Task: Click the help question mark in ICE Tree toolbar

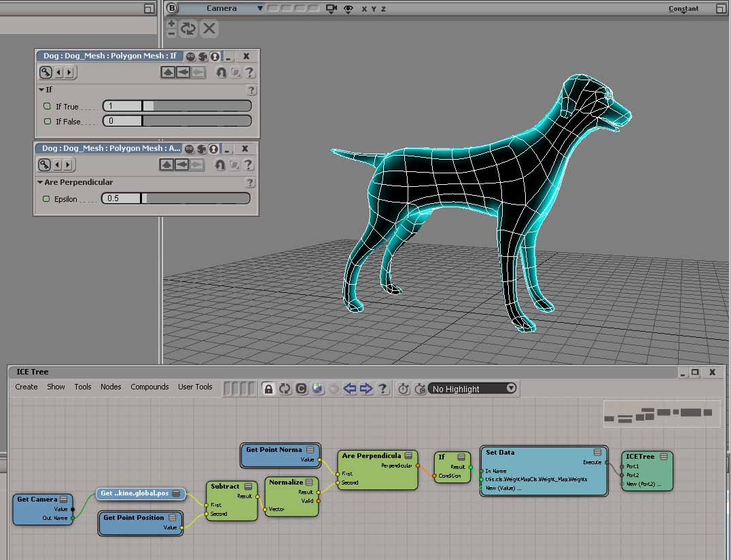Action: pos(383,389)
